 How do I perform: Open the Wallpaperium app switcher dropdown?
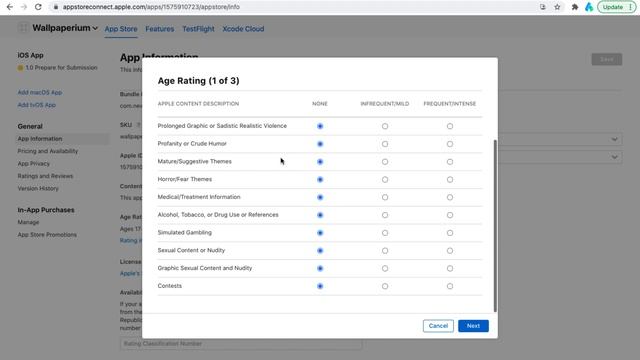click(x=65, y=28)
